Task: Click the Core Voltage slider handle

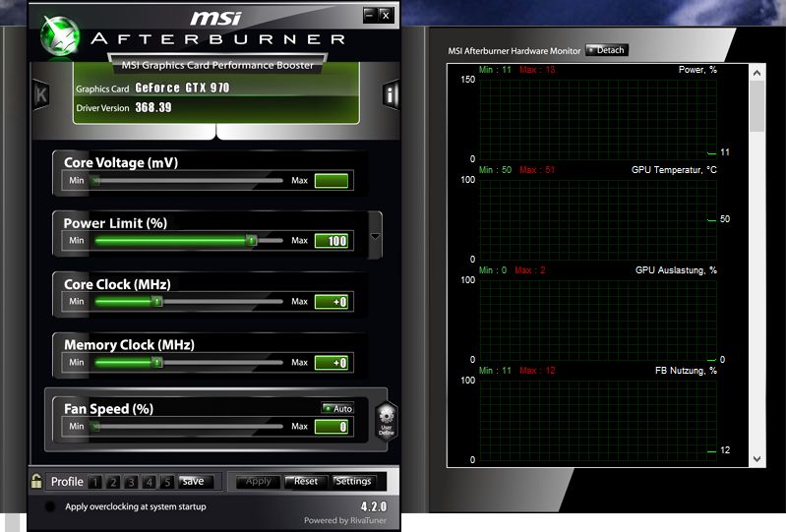Action: 94,180
